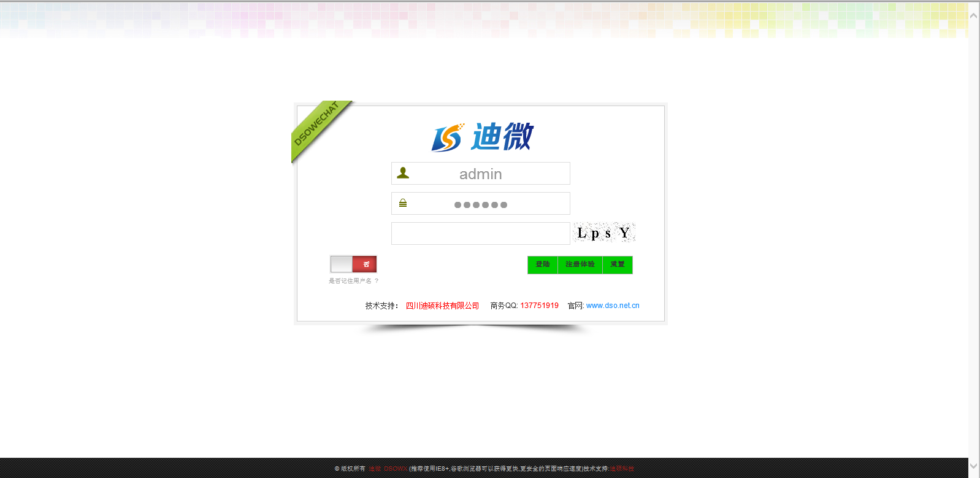This screenshot has width=980, height=478.
Task: Click the QQ number 137751919
Action: pos(540,306)
